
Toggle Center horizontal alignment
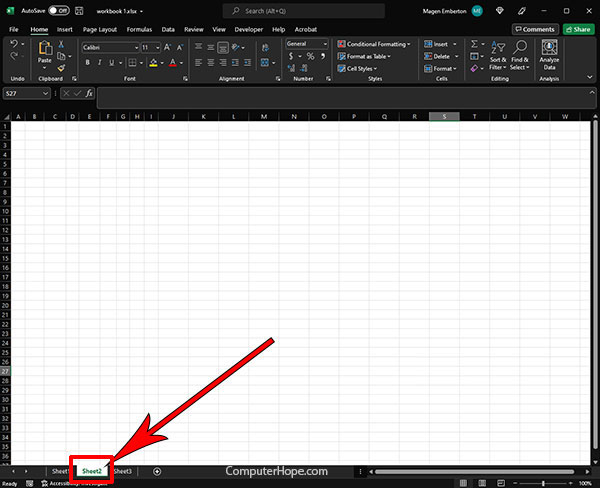point(211,62)
